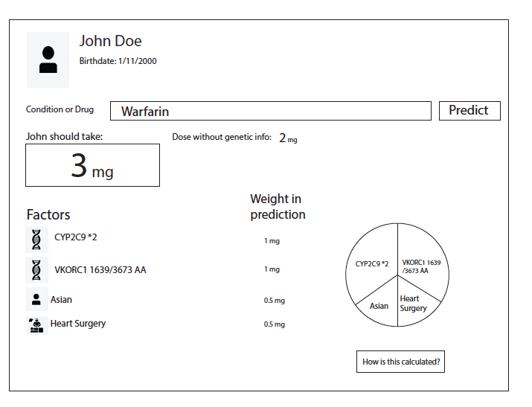The height and width of the screenshot is (407, 532).
Task: Click the Factors heading
Action: pos(48,215)
